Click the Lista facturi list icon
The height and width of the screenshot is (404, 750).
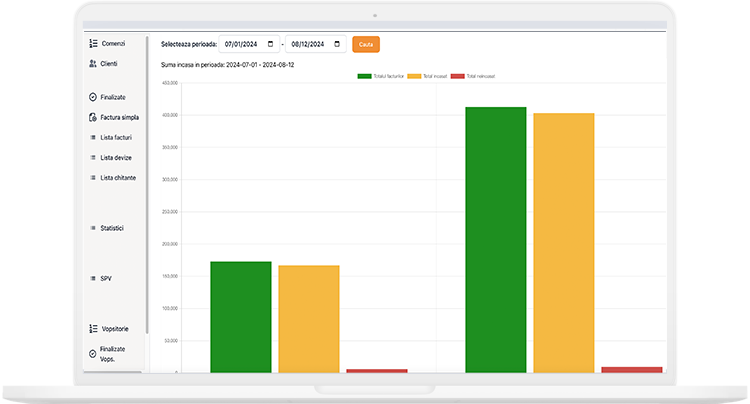93,137
